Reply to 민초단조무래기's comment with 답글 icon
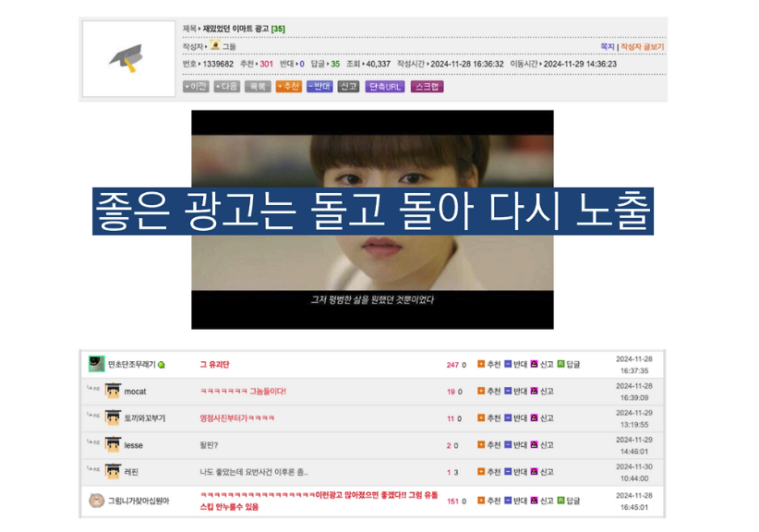The image size is (759, 532). 560,364
